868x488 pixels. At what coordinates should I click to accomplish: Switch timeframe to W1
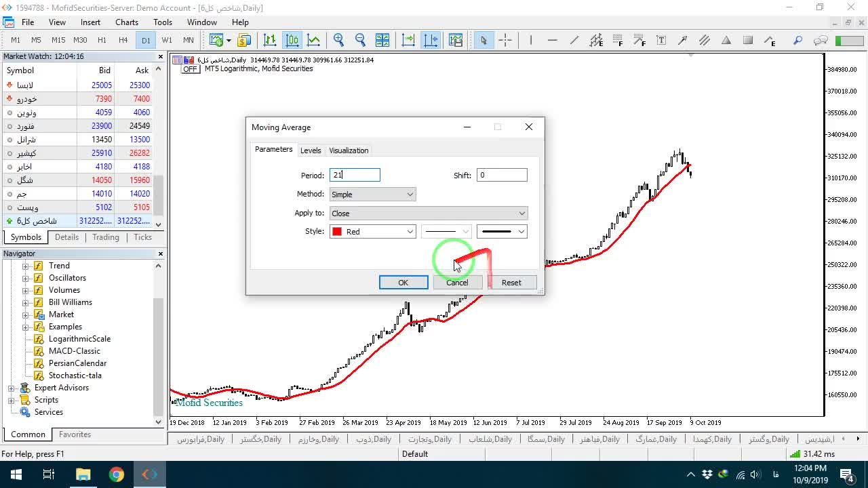[x=167, y=40]
